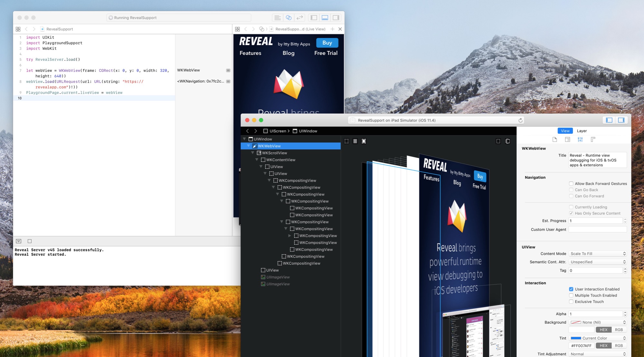Toggle the Xcode console drawer icon
This screenshot has width=644, height=357.
(19, 241)
